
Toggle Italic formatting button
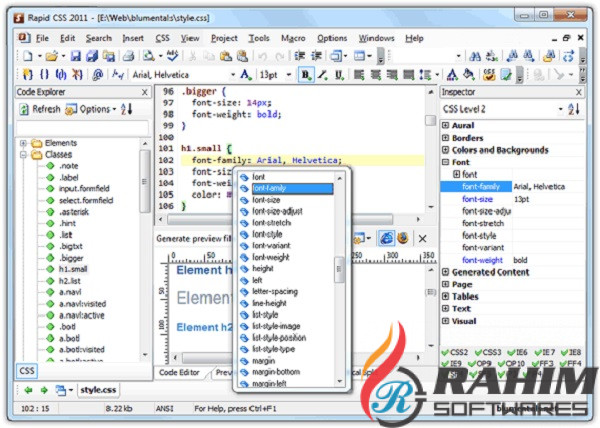click(x=323, y=75)
